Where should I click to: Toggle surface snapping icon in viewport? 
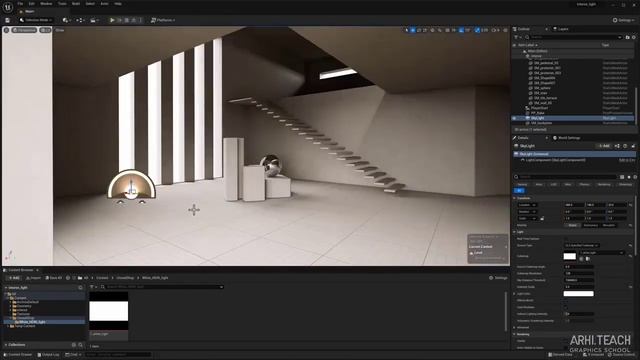(440, 30)
